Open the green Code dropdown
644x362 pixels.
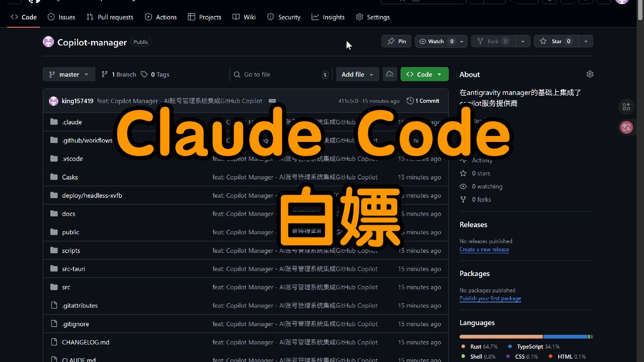tap(424, 74)
